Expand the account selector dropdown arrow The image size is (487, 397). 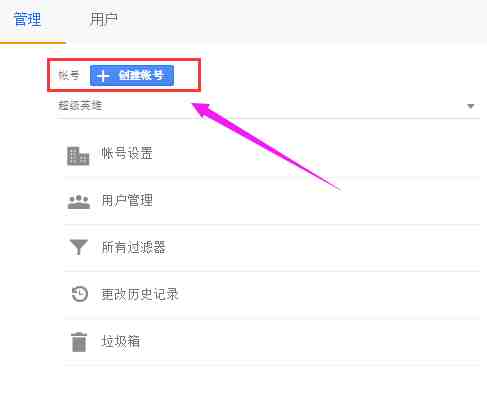(471, 106)
